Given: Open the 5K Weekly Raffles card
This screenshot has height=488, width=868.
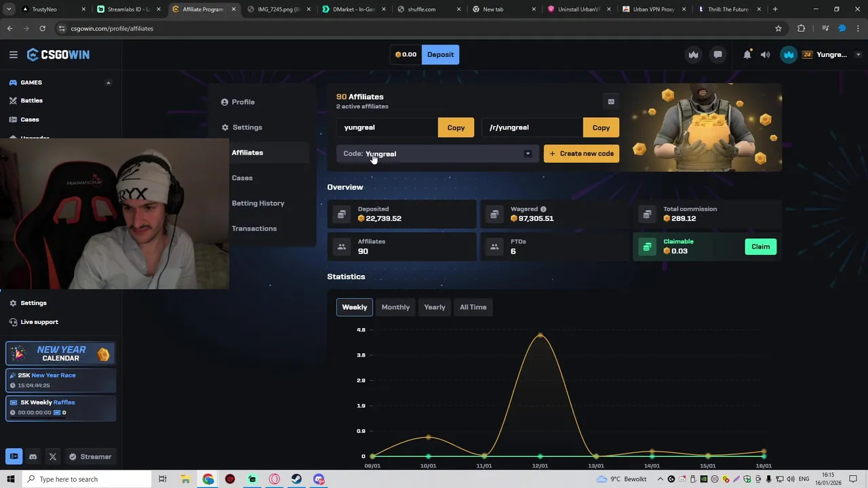Looking at the screenshot, I should (x=60, y=407).
